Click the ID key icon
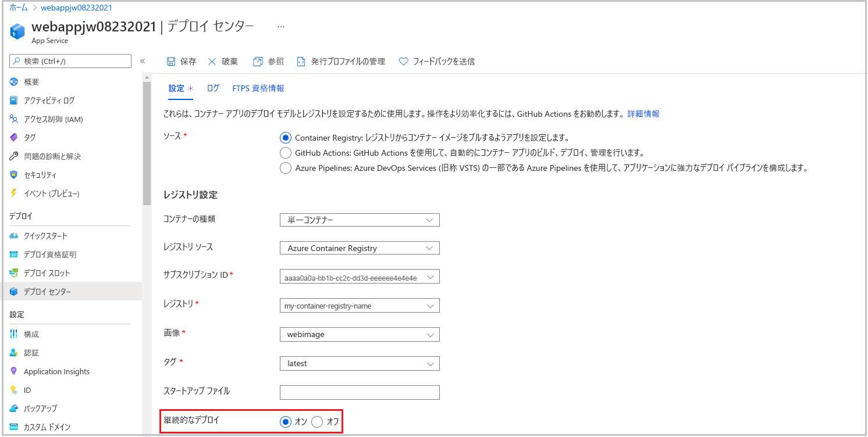 click(x=14, y=390)
